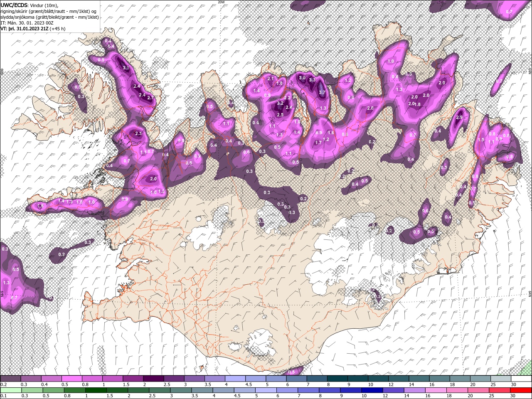Click the 2.3 snowfall value on the map
532x399 pixels.
click(139, 134)
